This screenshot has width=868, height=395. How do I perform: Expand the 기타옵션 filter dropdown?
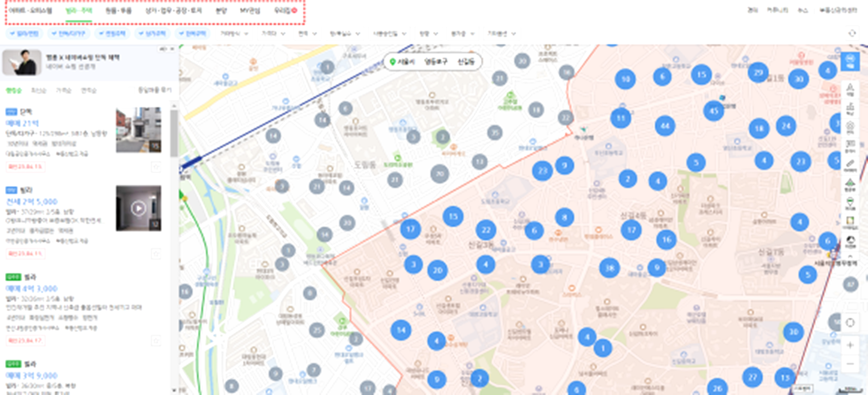[501, 33]
